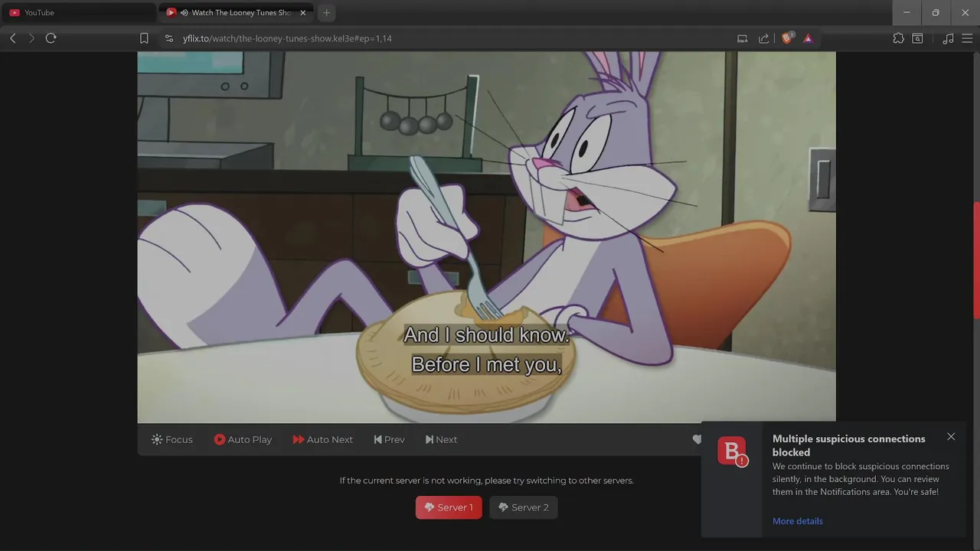
Task: Click the heart favorite icon
Action: 696,439
